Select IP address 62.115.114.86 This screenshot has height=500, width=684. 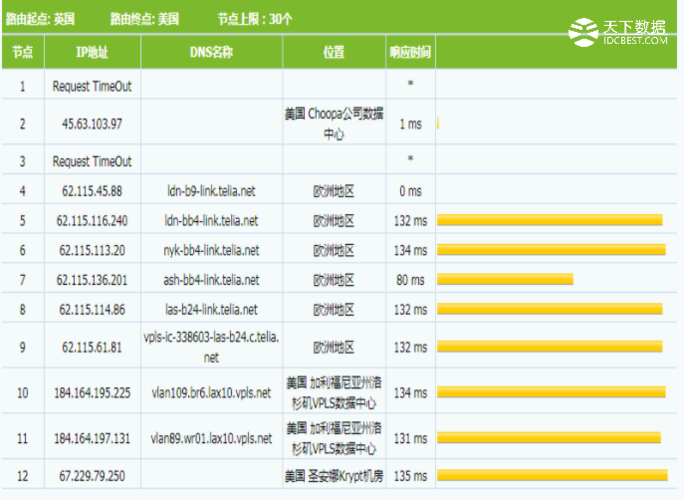click(x=92, y=310)
